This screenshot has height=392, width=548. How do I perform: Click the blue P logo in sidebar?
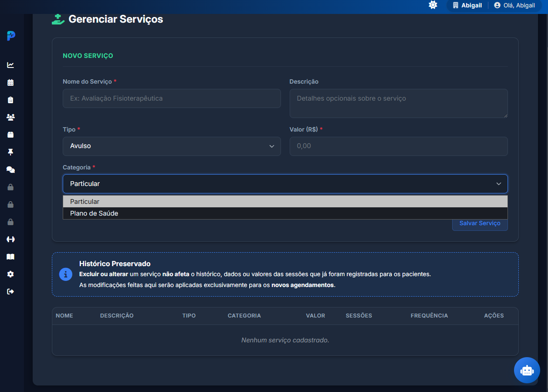tap(11, 36)
